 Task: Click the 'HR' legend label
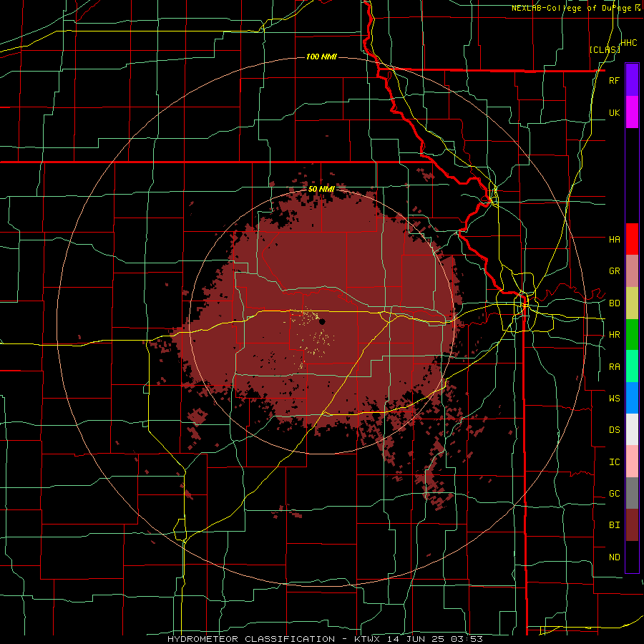click(614, 335)
